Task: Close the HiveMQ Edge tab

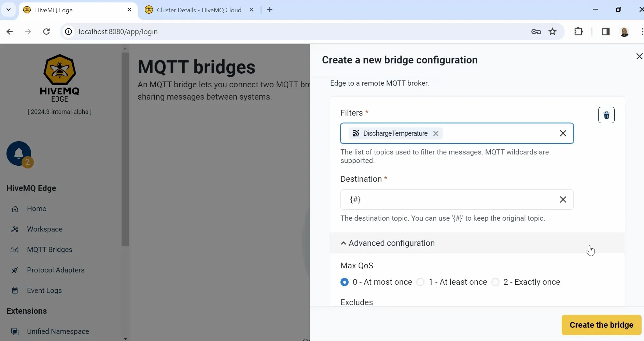Action: point(129,10)
